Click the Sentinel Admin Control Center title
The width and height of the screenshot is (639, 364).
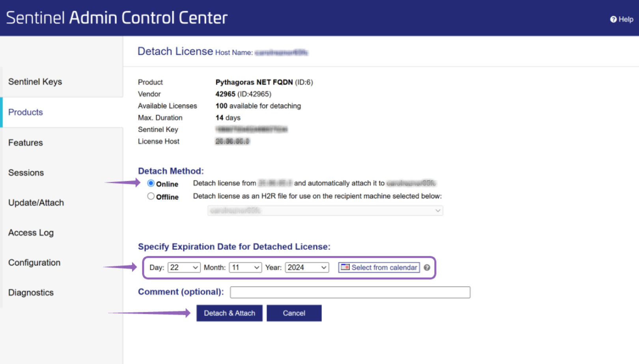[x=117, y=18]
